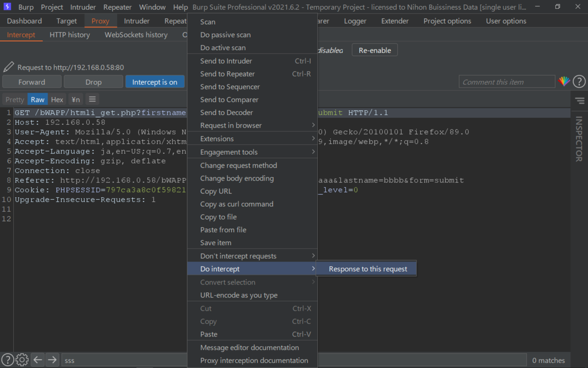This screenshot has height=368, width=588.
Task: Choose Change body encoding
Action: pyautogui.click(x=252, y=178)
